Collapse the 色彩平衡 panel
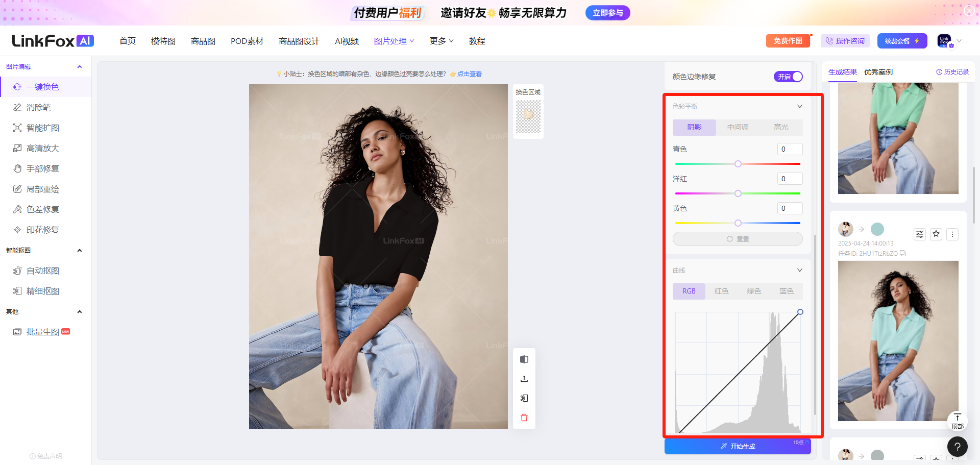 click(800, 106)
